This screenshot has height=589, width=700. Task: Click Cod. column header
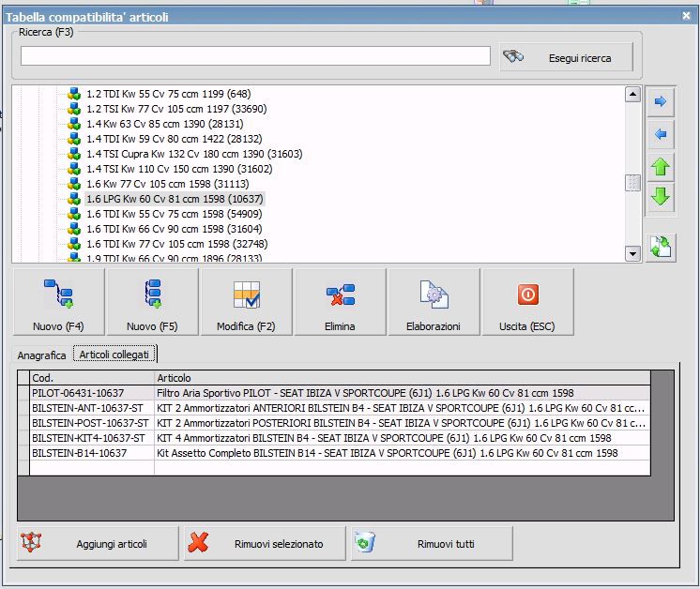92,378
